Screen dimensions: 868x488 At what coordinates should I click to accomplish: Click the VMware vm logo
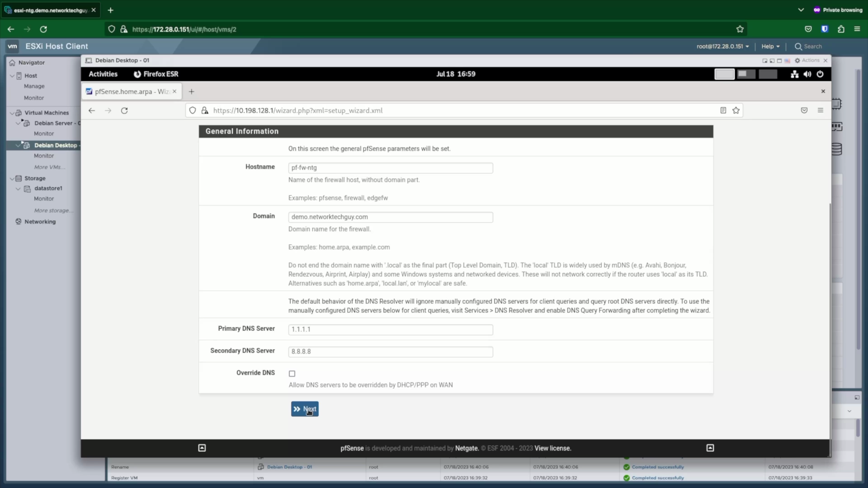click(12, 46)
